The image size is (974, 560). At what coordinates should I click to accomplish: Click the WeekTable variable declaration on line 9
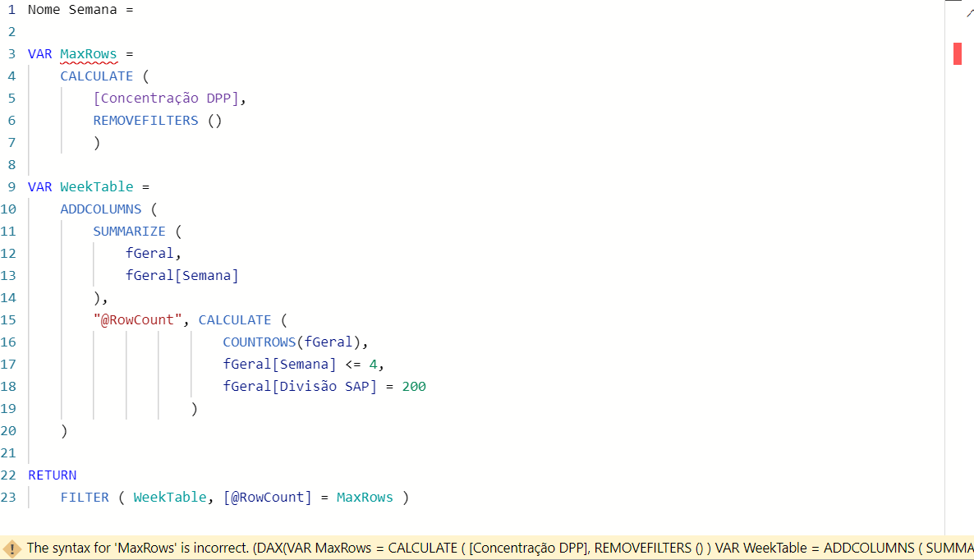[x=96, y=187]
